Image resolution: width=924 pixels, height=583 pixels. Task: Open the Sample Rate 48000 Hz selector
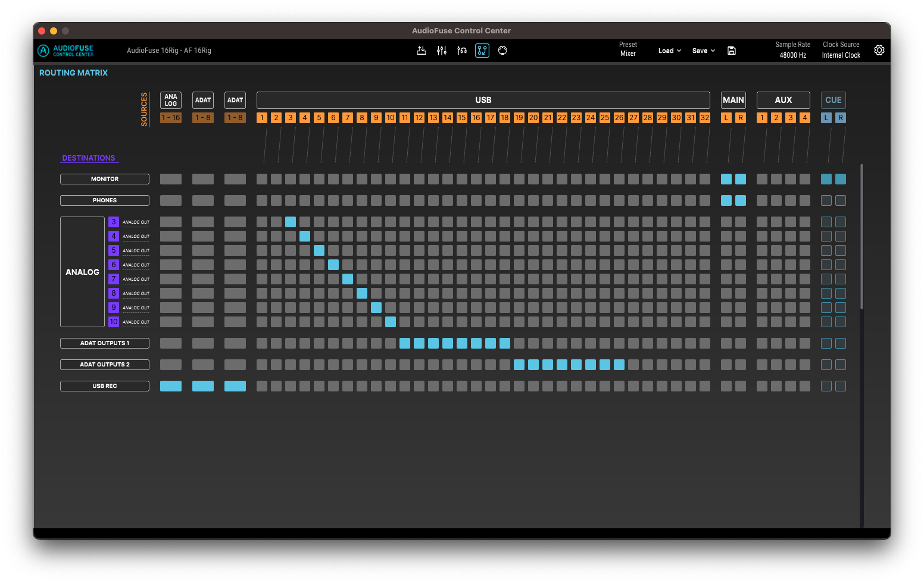(793, 51)
